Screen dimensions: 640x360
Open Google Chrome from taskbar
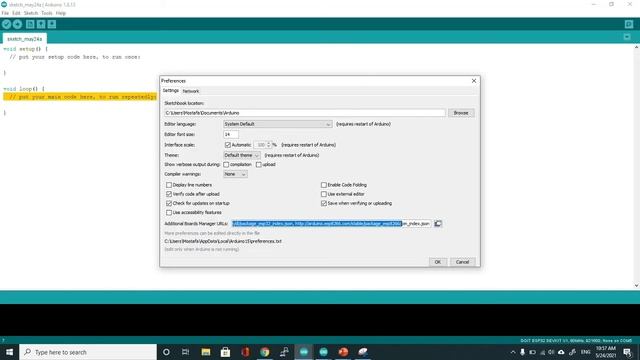(264, 352)
